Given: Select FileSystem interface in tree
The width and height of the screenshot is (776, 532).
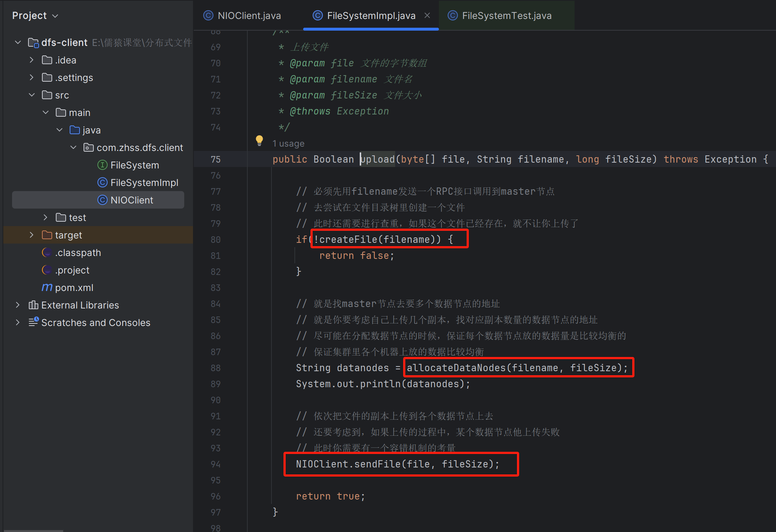Looking at the screenshot, I should (x=135, y=165).
